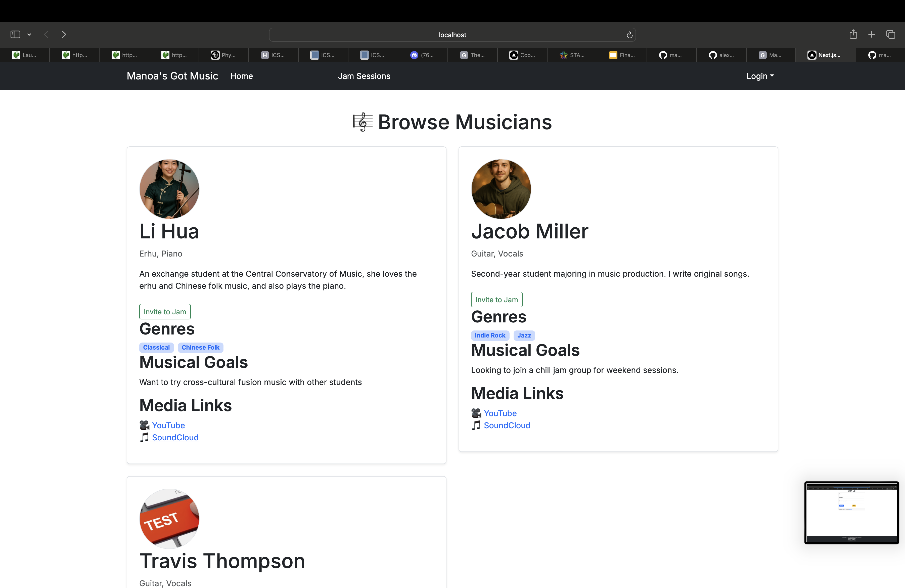Click the back navigation arrow
905x588 pixels.
tap(46, 34)
